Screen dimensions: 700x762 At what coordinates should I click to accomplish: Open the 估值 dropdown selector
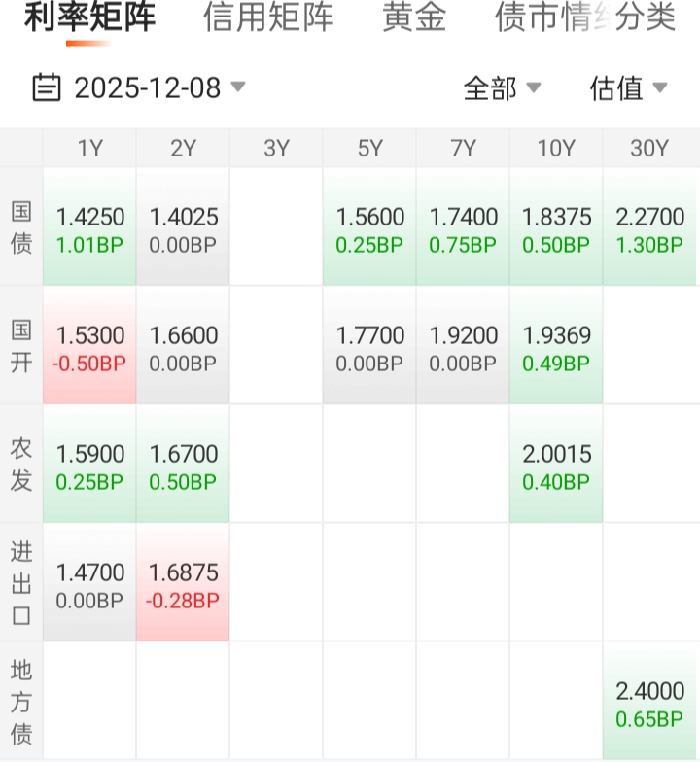pos(628,88)
